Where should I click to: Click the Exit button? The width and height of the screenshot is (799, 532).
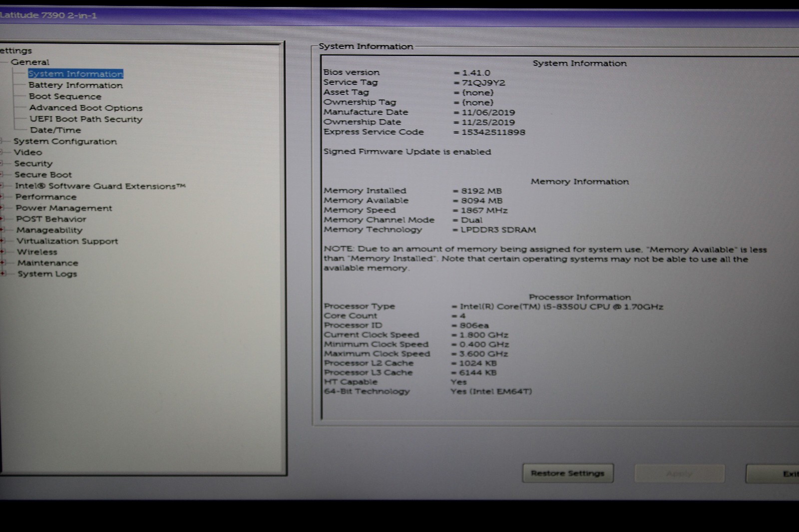tap(773, 474)
